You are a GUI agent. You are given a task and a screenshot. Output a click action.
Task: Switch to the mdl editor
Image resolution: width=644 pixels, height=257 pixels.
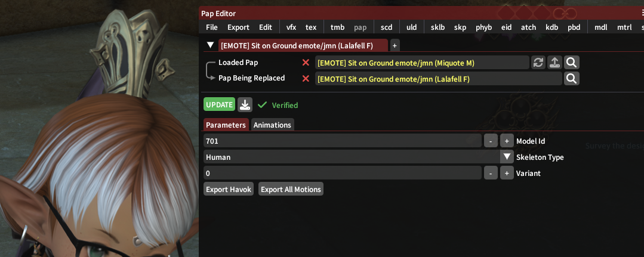pos(601,27)
